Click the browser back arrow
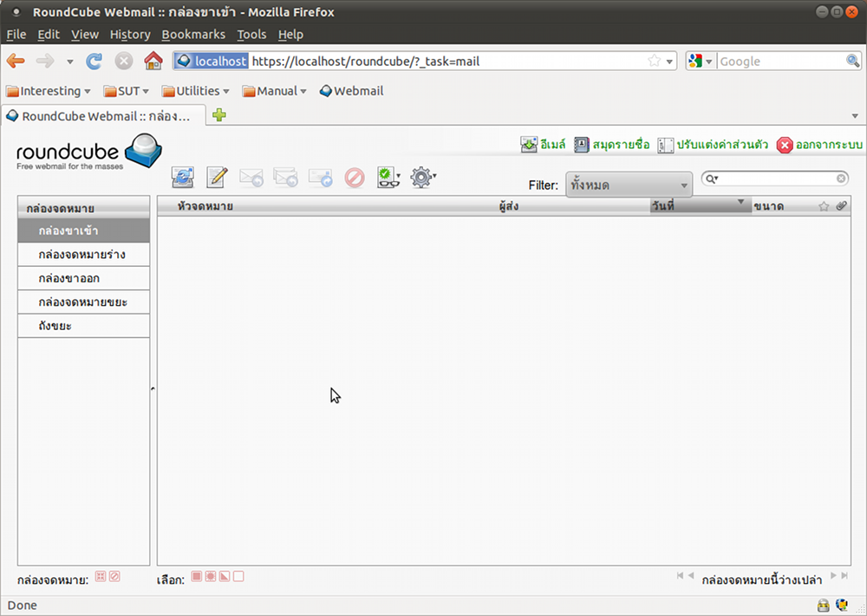Image resolution: width=867 pixels, height=616 pixels. [x=16, y=61]
